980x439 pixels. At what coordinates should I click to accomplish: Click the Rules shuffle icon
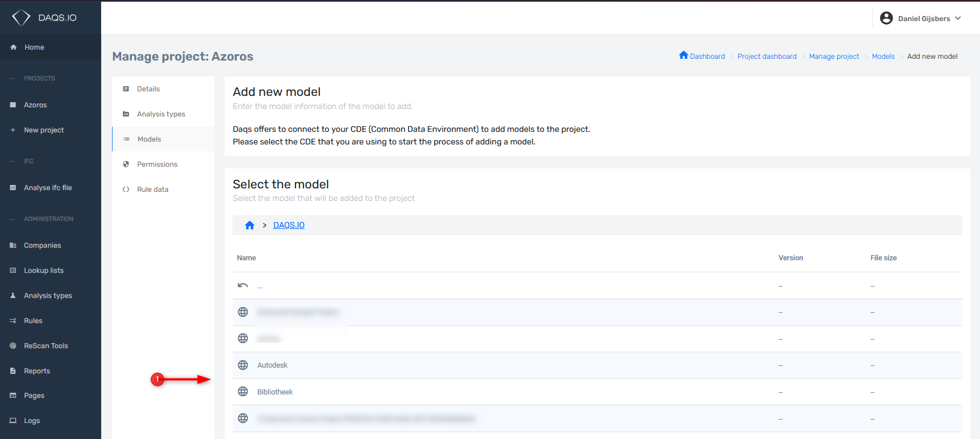[13, 321]
